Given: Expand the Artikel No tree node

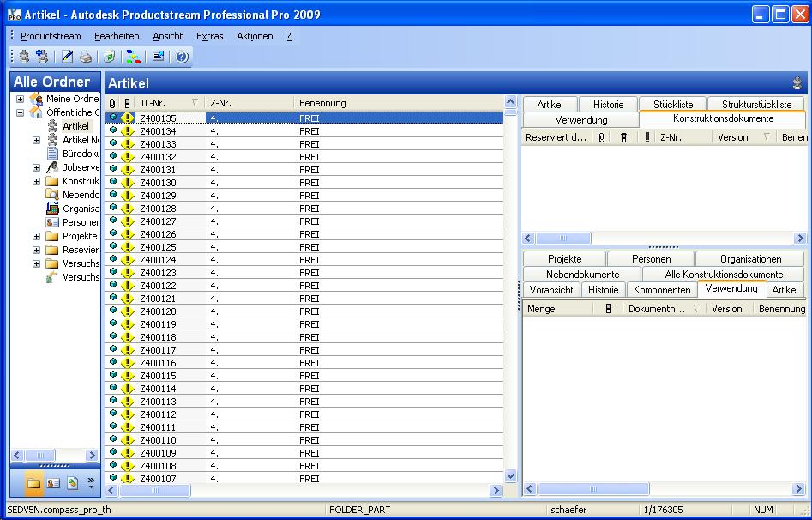Looking at the screenshot, I should point(36,140).
